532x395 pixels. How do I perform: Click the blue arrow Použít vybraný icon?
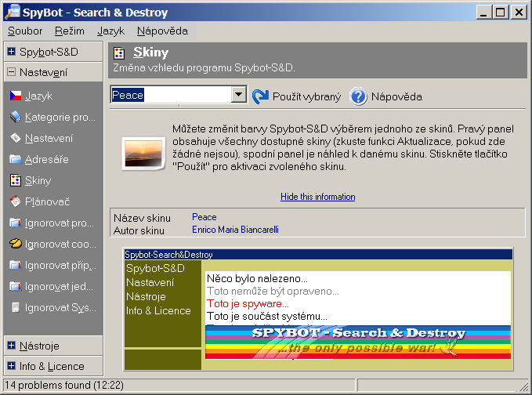(x=260, y=96)
